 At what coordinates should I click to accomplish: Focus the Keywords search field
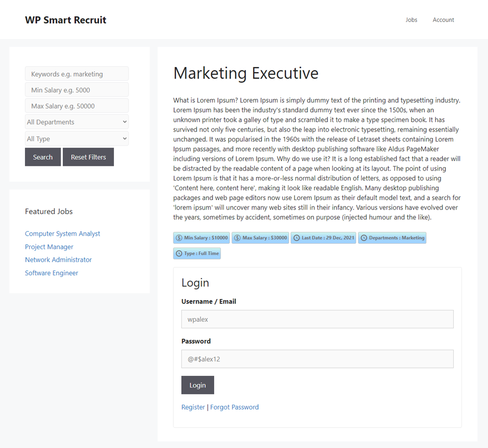coord(77,74)
